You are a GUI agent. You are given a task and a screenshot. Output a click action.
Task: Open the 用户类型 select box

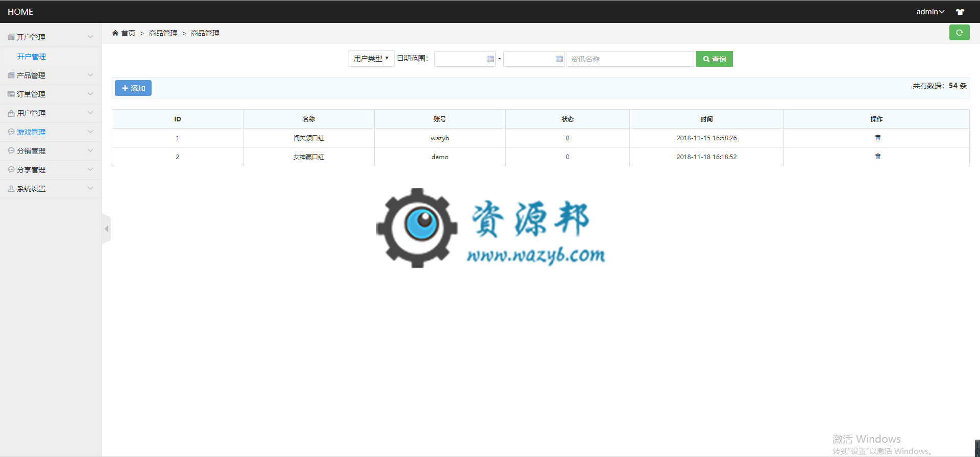click(x=371, y=59)
